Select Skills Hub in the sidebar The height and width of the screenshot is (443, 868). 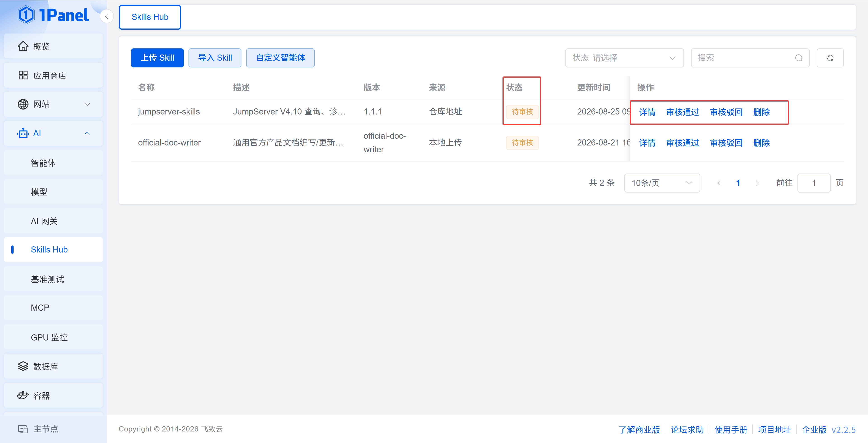53,250
